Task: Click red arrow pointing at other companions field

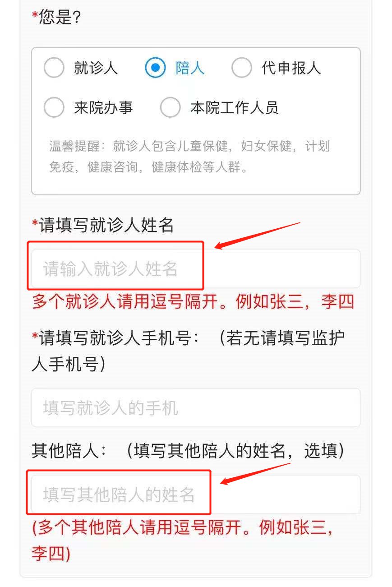Action: pyautogui.click(x=256, y=473)
